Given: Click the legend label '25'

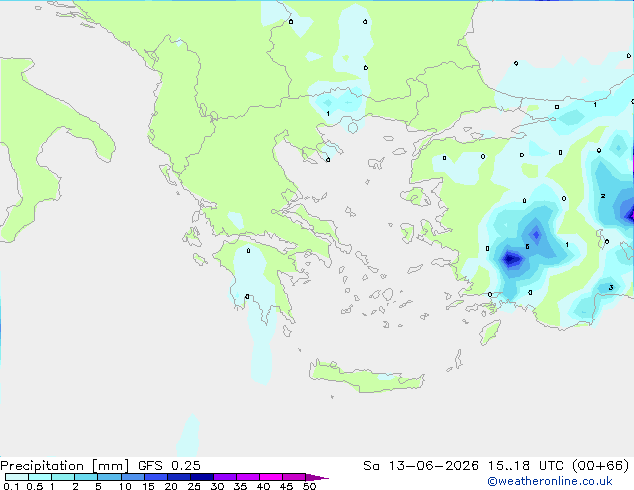Looking at the screenshot, I should pyautogui.click(x=194, y=486).
